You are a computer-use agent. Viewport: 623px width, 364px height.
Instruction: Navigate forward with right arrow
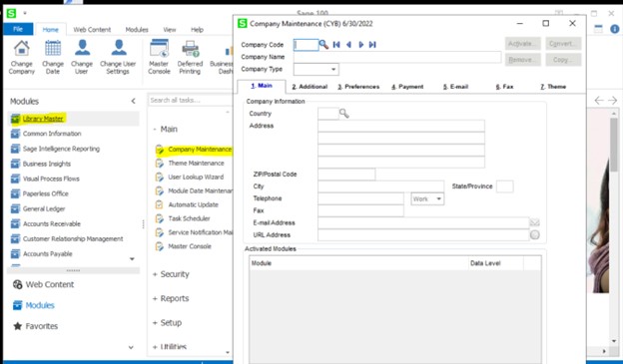pos(613,101)
